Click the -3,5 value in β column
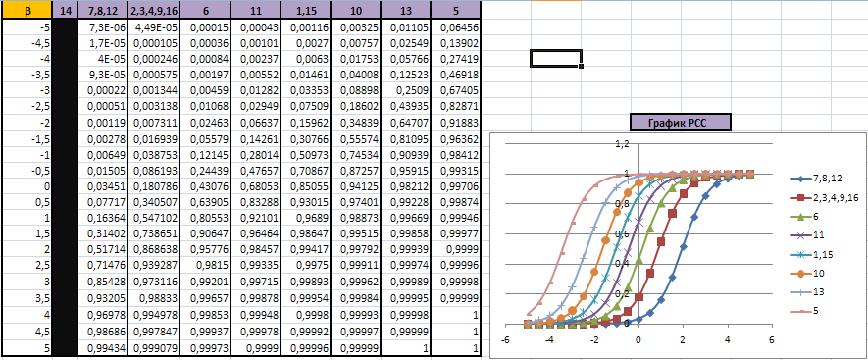868x360 pixels. 28,75
